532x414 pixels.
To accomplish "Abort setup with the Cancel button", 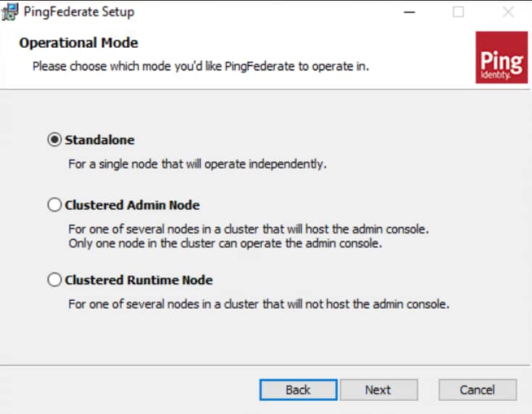I will point(478,390).
